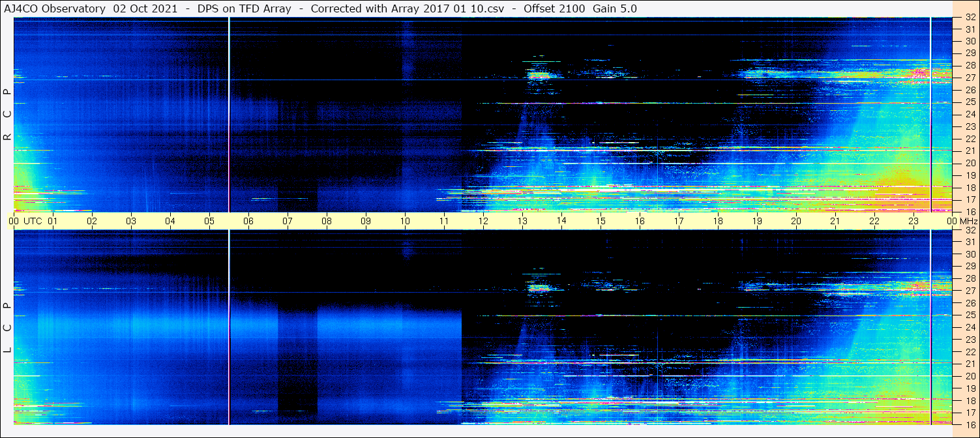This screenshot has width=980, height=438.
Task: Click the 12 hour mark on UTC axis
Action: (483, 221)
